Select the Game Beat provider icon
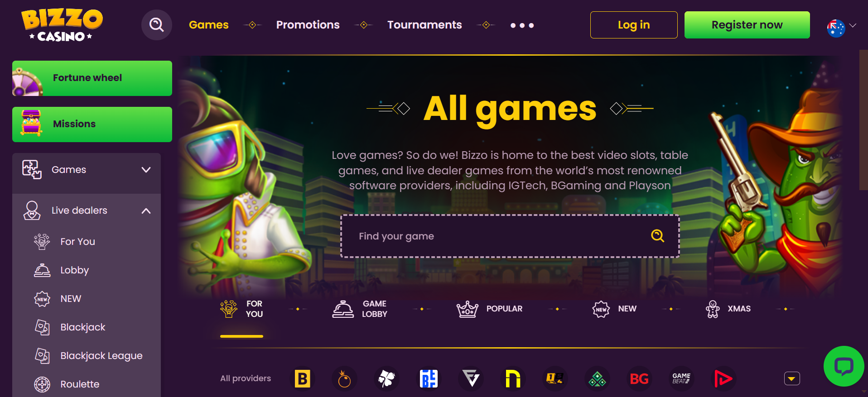The image size is (868, 397). 681,378
